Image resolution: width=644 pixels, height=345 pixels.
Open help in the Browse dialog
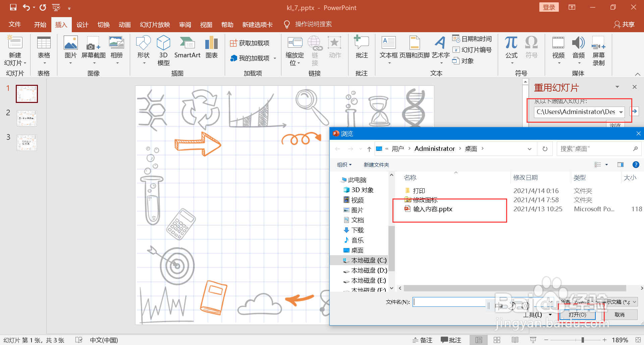pyautogui.click(x=636, y=165)
